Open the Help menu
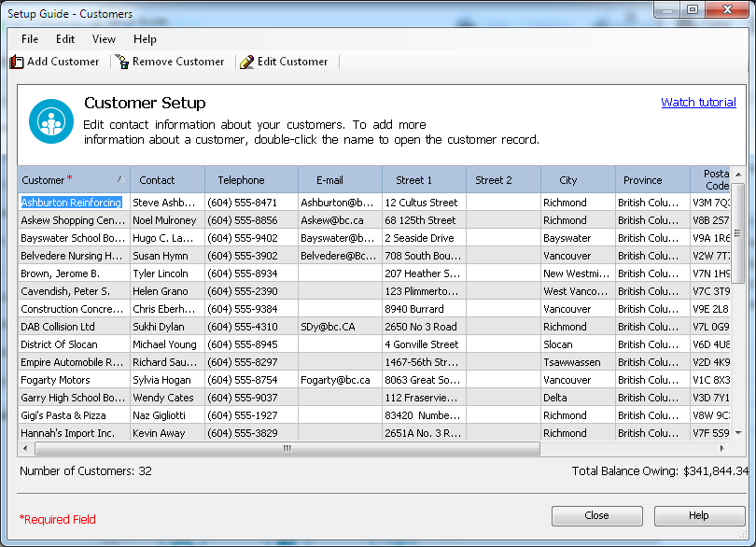 pyautogui.click(x=145, y=39)
